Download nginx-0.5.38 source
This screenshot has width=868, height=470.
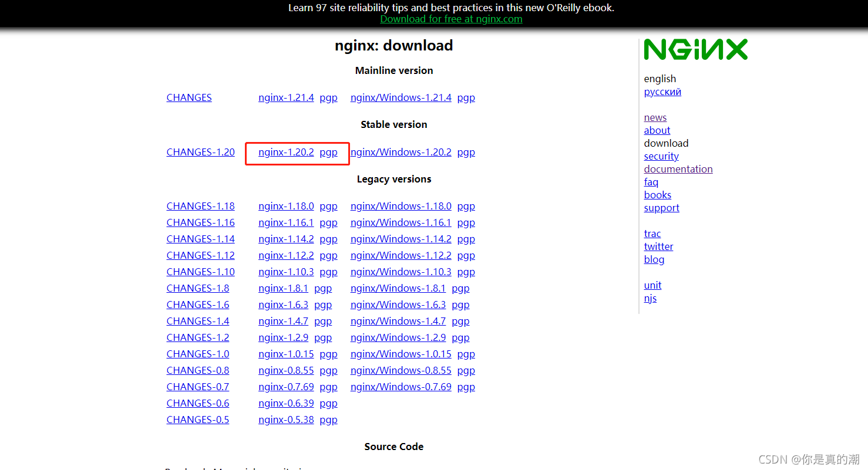pos(286,420)
